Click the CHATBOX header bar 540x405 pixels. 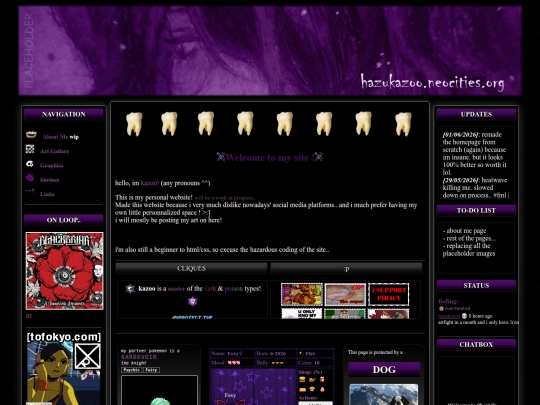coord(476,344)
